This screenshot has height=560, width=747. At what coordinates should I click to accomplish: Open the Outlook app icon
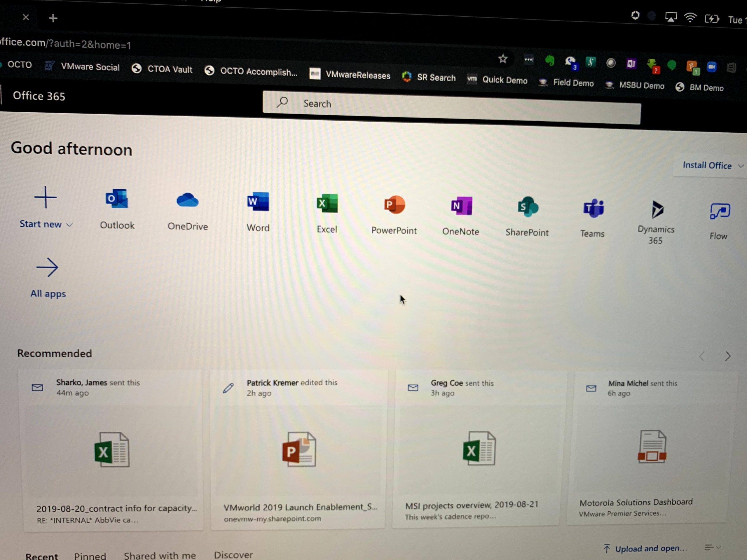point(117,200)
